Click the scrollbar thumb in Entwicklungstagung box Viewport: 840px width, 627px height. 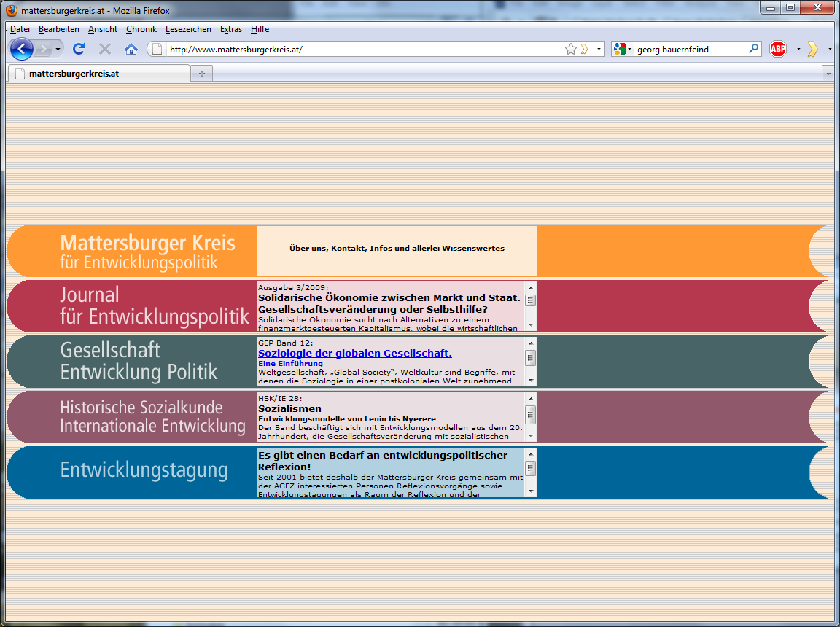click(530, 468)
